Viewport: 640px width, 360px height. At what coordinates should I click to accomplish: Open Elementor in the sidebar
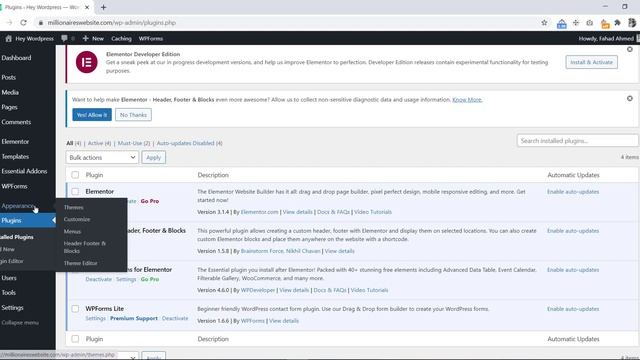pos(15,142)
